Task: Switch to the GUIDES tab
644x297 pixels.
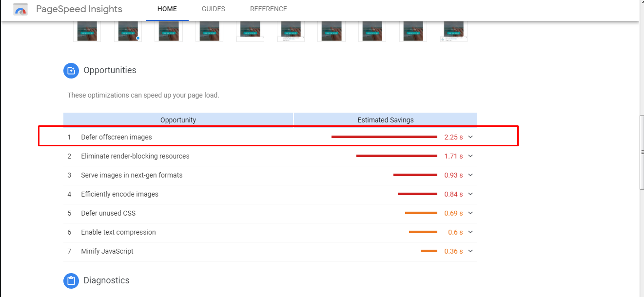Action: click(213, 9)
